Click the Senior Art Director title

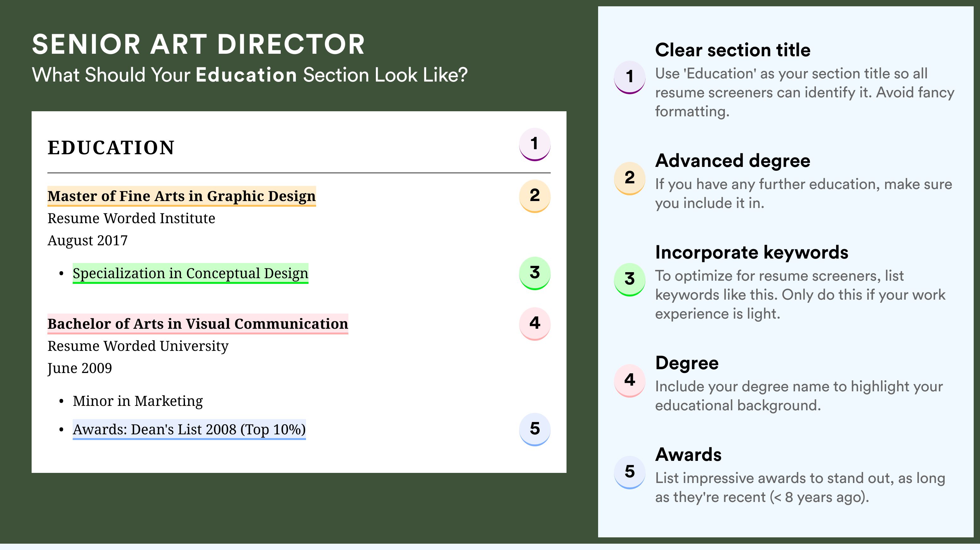point(198,45)
